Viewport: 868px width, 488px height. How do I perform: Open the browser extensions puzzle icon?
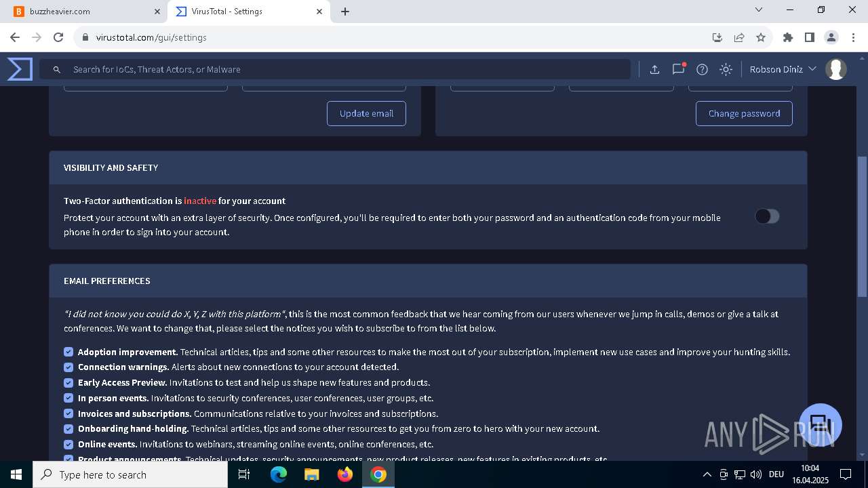tap(788, 37)
